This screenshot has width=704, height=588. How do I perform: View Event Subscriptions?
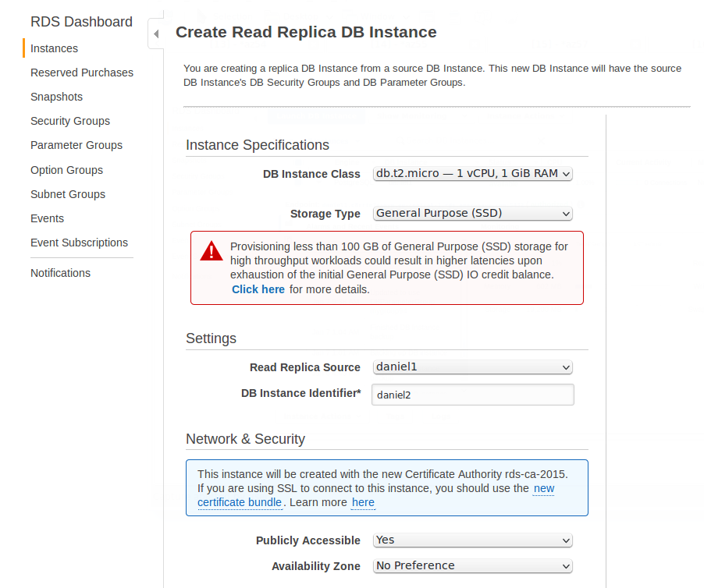(79, 243)
